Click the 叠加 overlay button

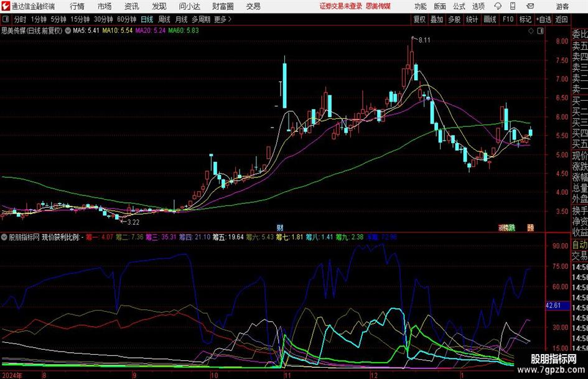(437, 19)
